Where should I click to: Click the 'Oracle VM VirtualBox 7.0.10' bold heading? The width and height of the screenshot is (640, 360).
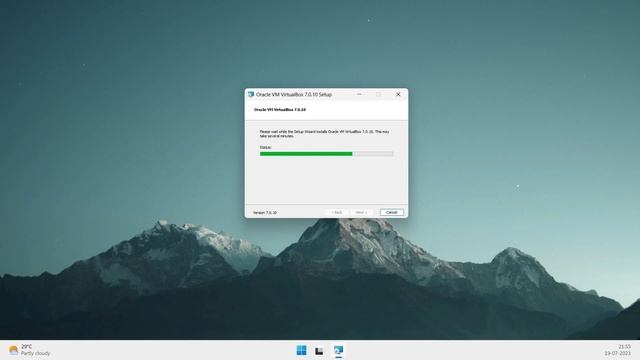click(x=280, y=110)
